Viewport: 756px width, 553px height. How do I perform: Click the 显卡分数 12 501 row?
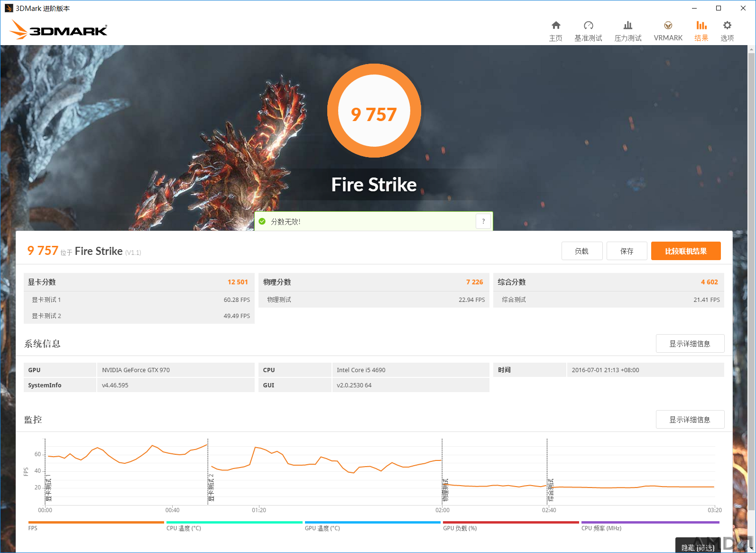click(139, 282)
